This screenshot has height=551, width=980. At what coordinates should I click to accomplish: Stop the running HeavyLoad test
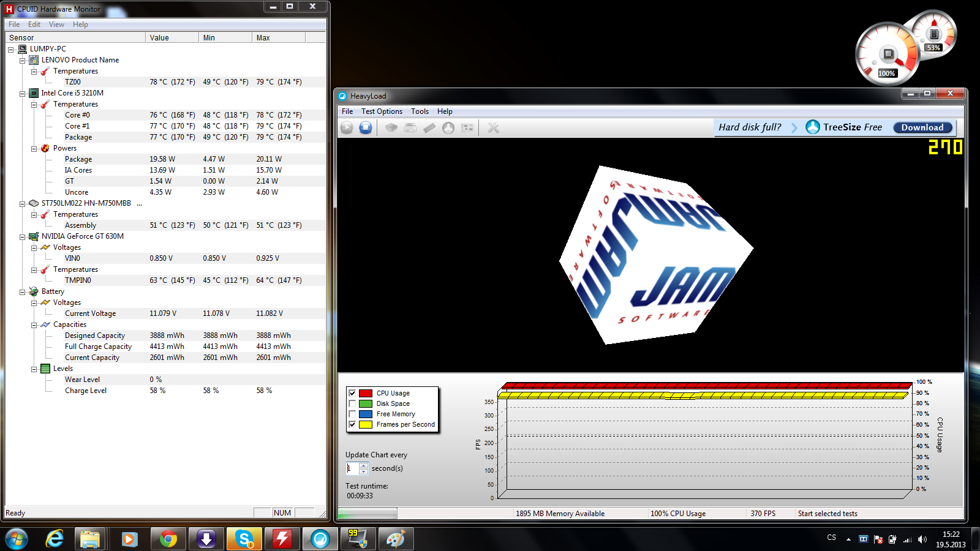coord(366,127)
